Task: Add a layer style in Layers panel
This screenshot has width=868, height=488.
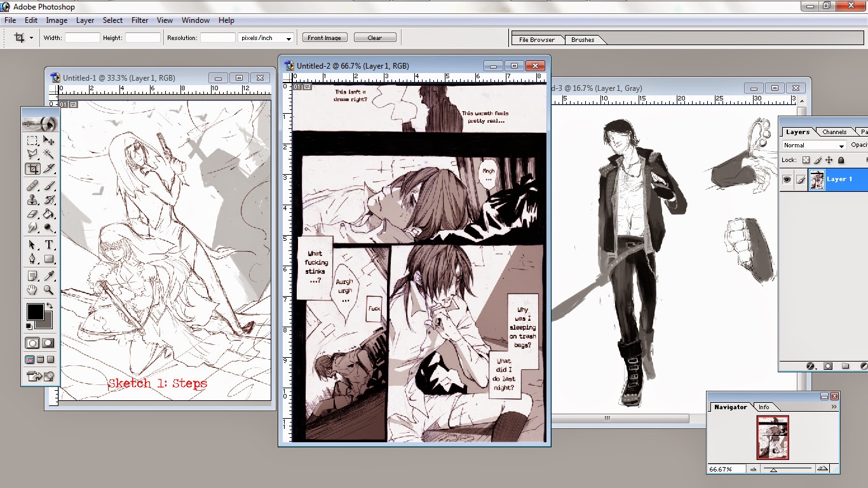Action: [x=810, y=366]
